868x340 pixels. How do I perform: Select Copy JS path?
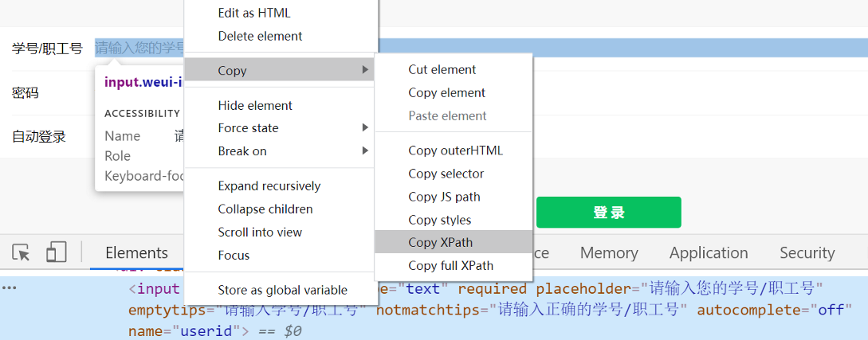[445, 197]
